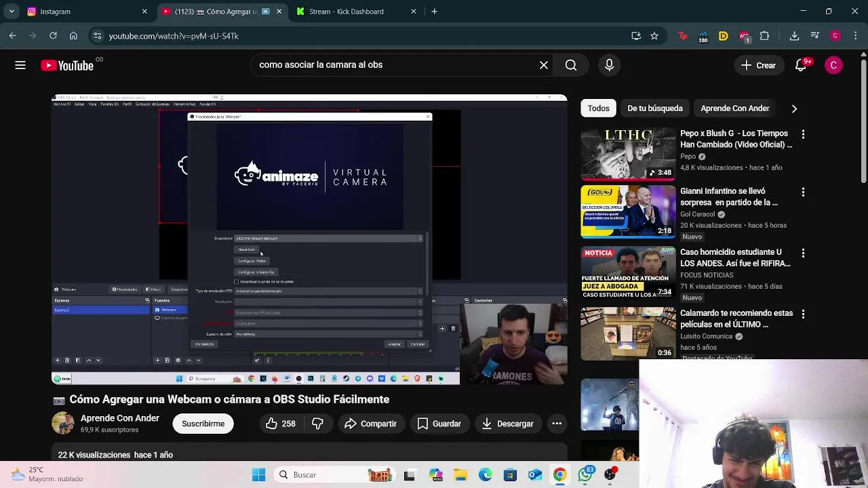Click the main video player
Image resolution: width=868 pixels, height=488 pixels.
[309, 240]
